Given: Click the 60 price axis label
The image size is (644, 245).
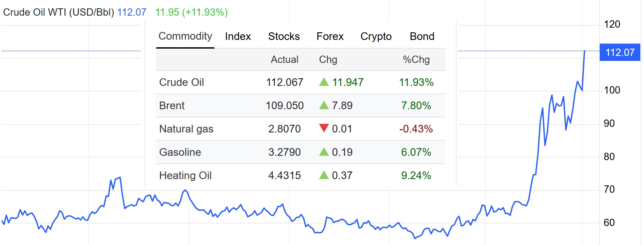Looking at the screenshot, I should pos(609,223).
